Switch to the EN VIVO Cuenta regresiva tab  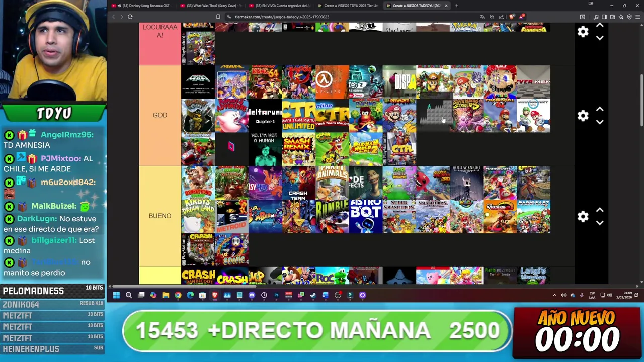coord(279,6)
